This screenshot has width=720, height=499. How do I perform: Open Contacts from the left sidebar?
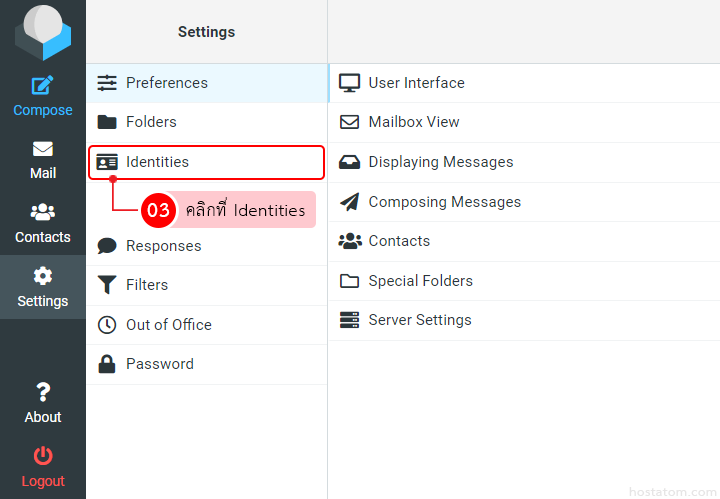click(42, 223)
